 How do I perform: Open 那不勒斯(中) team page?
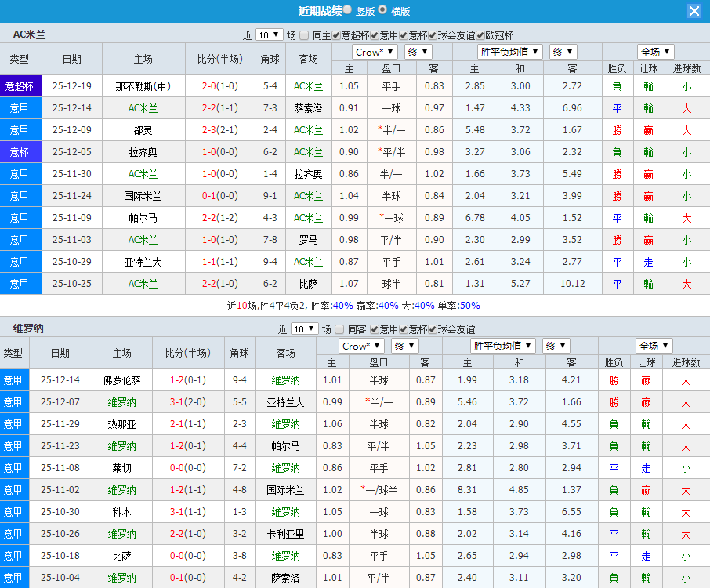pos(143,85)
